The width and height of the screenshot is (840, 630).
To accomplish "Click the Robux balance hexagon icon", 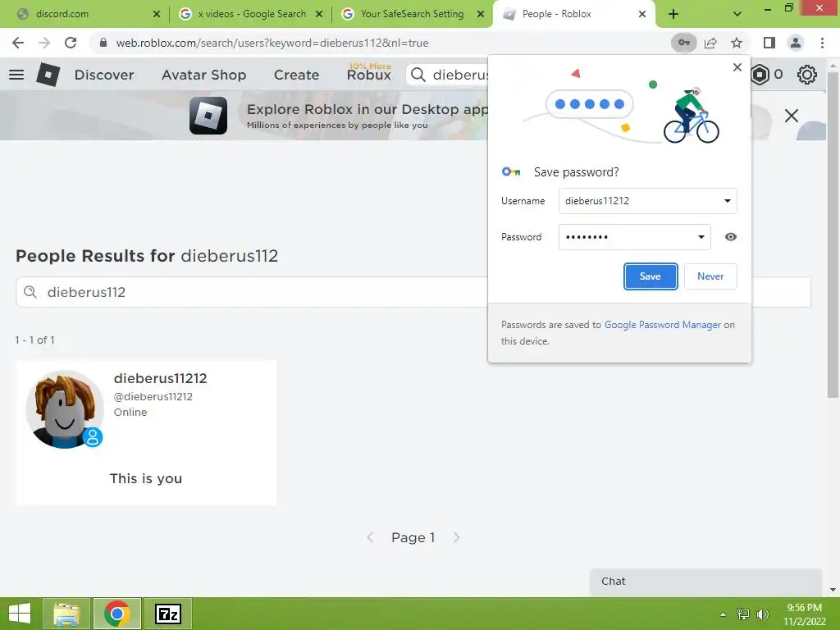I will 760,75.
